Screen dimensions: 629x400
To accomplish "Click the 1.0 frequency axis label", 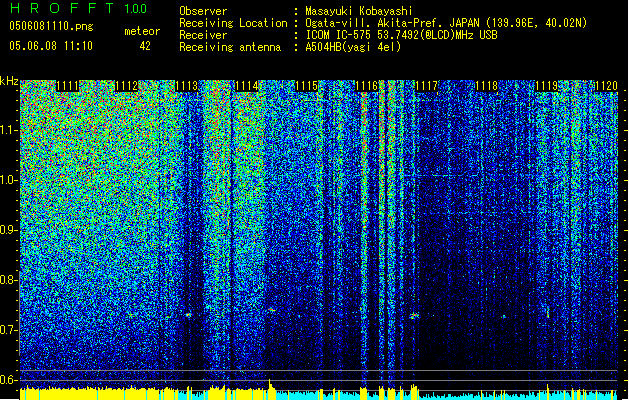I will coord(8,180).
